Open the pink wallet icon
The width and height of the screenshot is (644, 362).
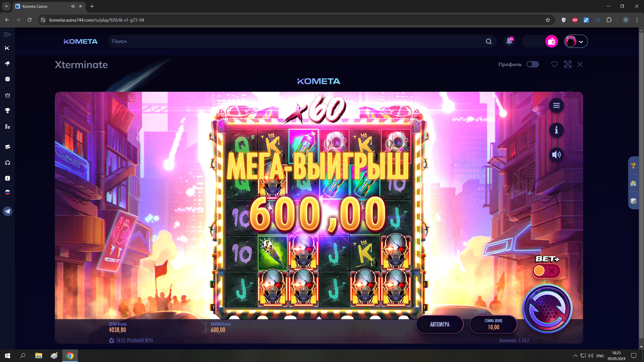point(551,41)
